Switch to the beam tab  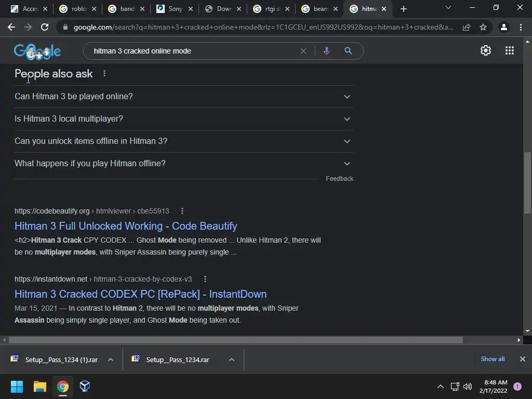pos(320,9)
